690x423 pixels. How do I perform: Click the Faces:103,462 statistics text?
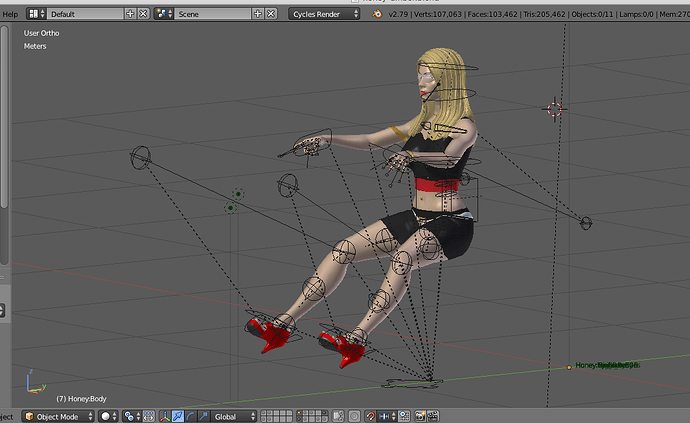(492, 14)
